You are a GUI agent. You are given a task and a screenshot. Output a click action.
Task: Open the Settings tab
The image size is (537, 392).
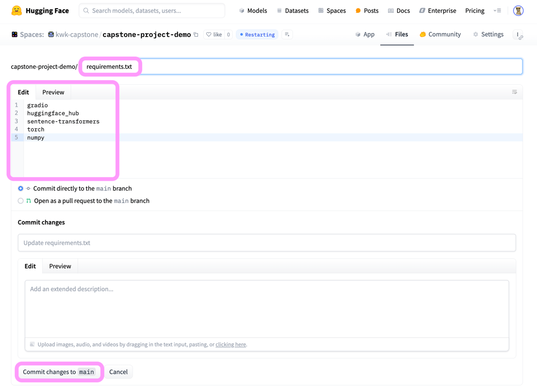pos(488,34)
